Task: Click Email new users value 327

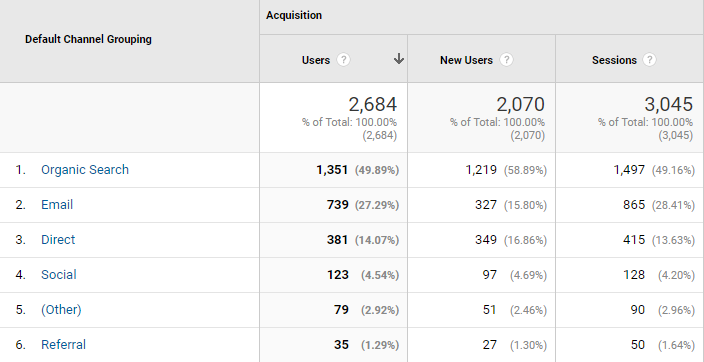Action: click(x=486, y=205)
